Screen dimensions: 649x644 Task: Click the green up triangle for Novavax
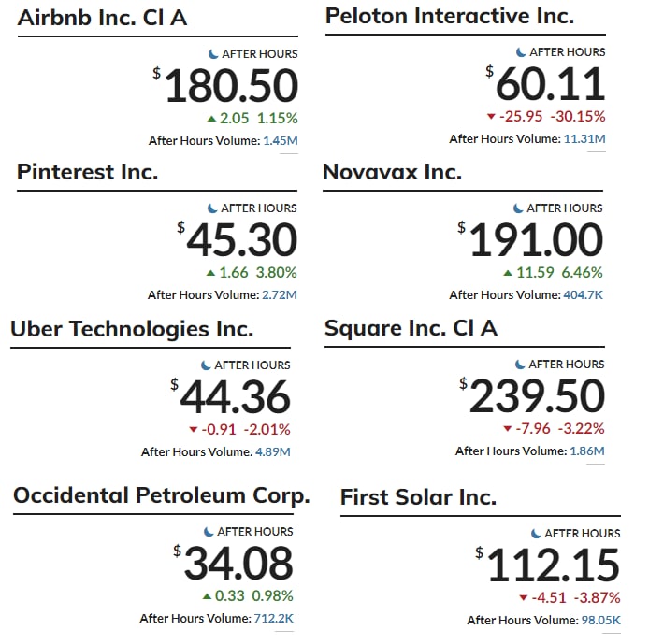pos(508,273)
